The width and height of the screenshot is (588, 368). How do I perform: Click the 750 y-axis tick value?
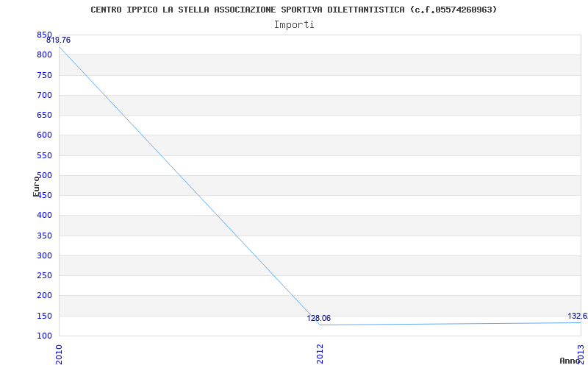pos(44,75)
